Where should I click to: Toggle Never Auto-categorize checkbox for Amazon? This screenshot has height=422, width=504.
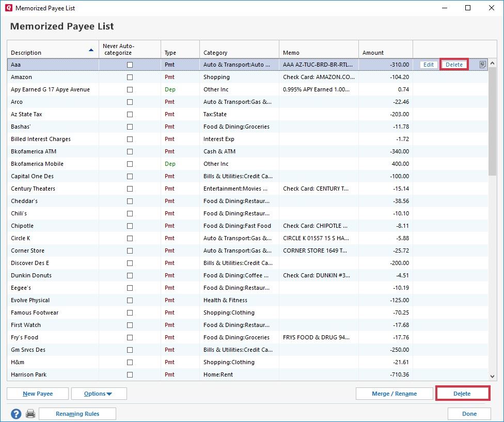click(x=130, y=77)
